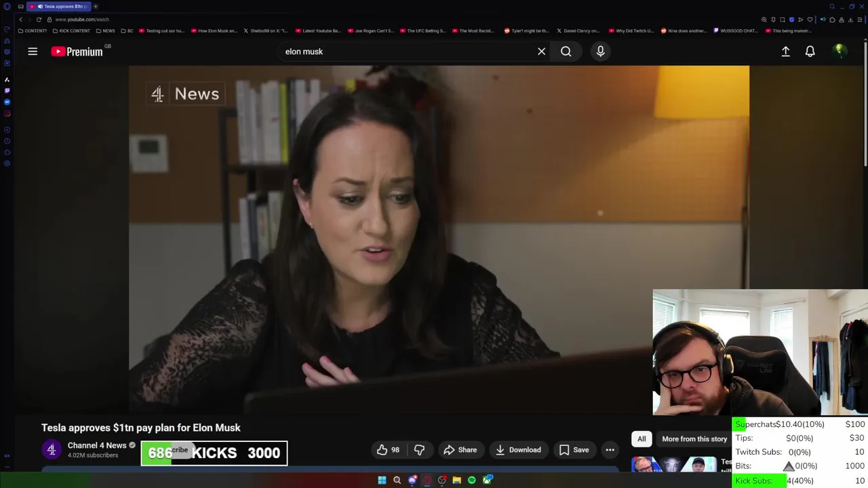868x488 pixels.
Task: Select 'More from this story' chip
Action: [694, 439]
